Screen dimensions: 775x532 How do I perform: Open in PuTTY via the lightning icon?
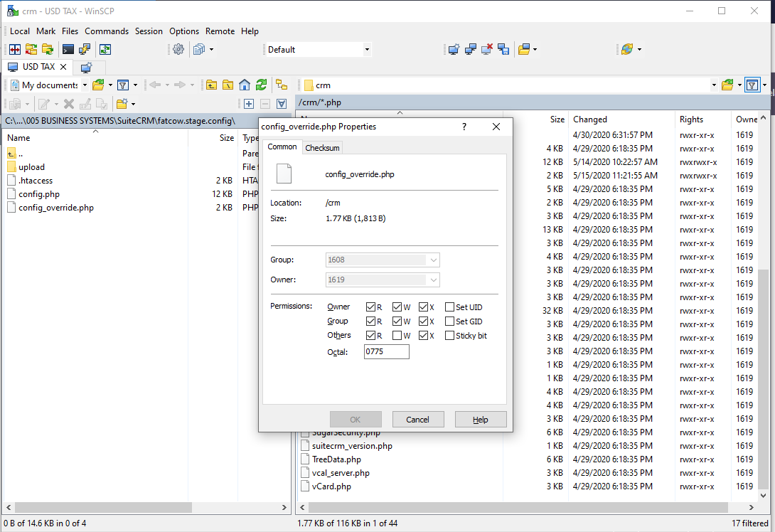coord(85,50)
